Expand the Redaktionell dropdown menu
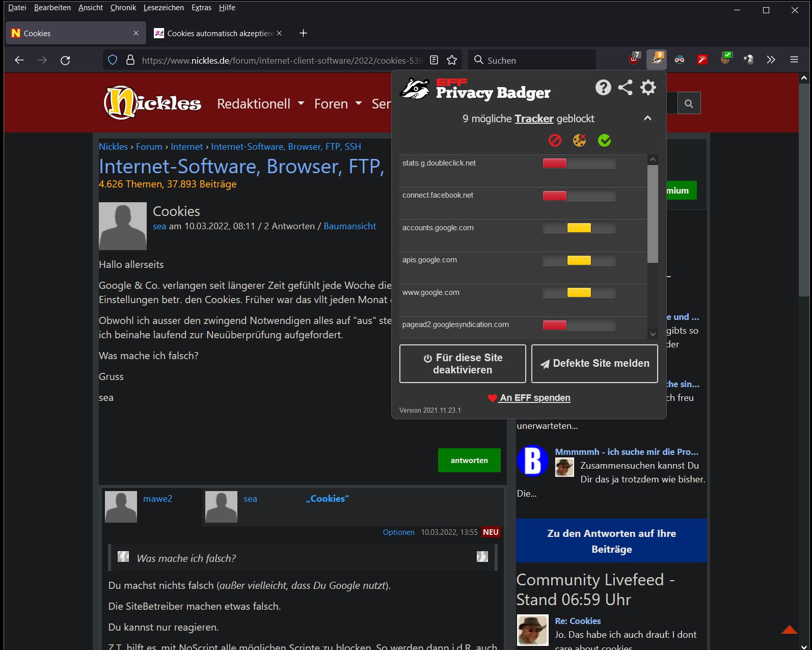 [260, 104]
